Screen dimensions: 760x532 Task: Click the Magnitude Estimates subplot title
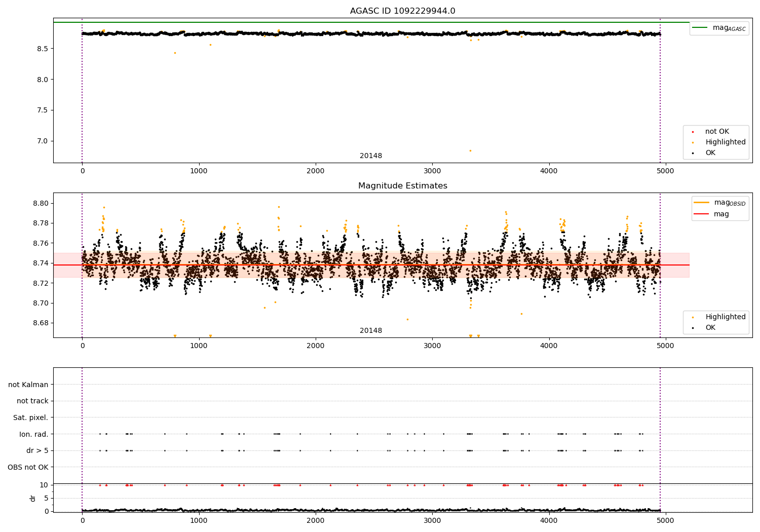point(402,186)
